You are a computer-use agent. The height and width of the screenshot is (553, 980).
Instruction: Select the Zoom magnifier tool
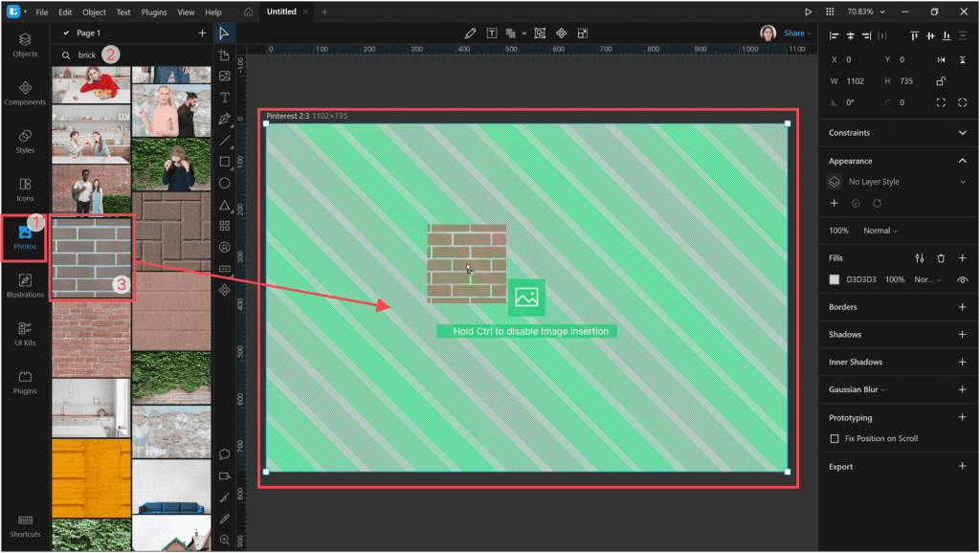[224, 540]
